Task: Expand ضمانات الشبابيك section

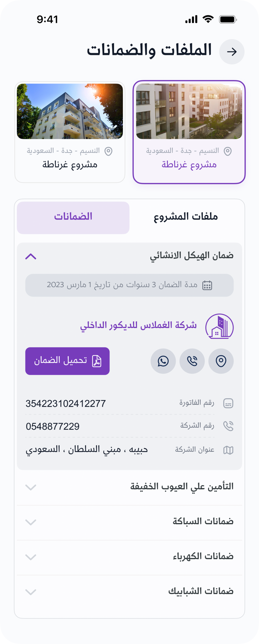Action: [x=31, y=592]
